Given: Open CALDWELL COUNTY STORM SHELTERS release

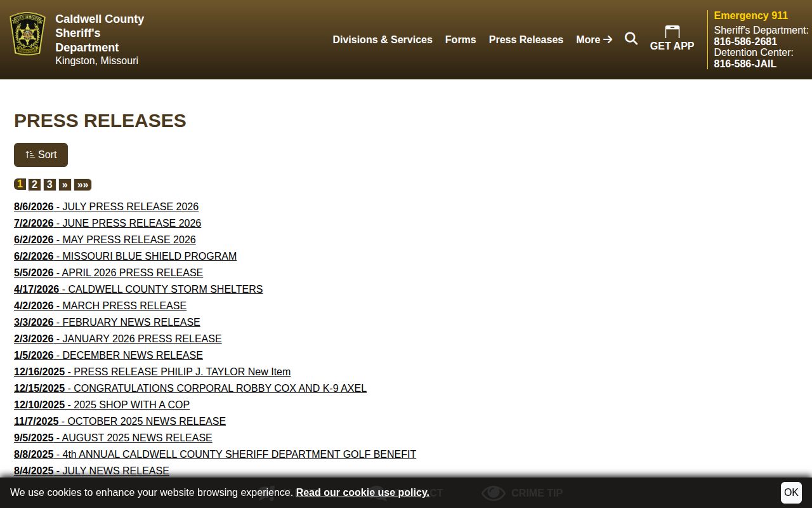Looking at the screenshot, I should click(138, 289).
